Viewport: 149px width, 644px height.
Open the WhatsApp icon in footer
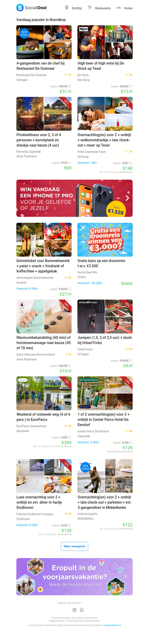82,610
